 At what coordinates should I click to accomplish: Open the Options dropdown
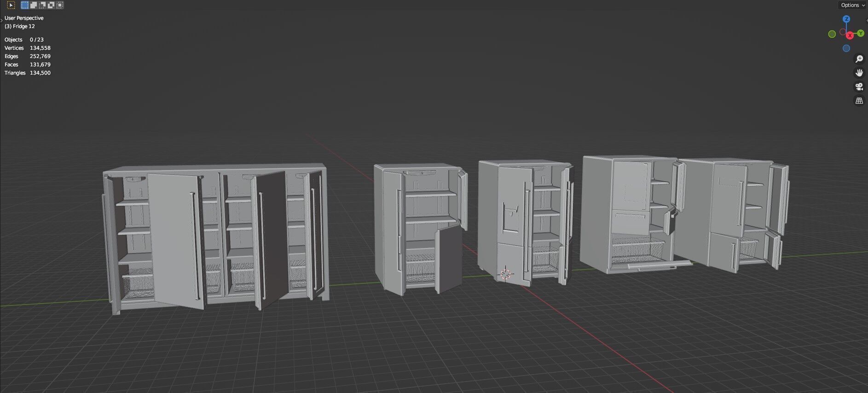click(x=852, y=5)
